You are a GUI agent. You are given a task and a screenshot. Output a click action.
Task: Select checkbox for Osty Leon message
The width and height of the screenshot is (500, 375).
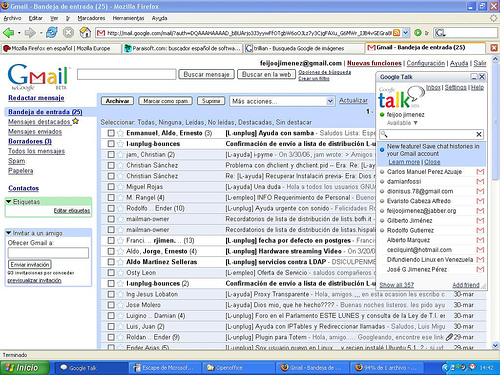click(111, 273)
